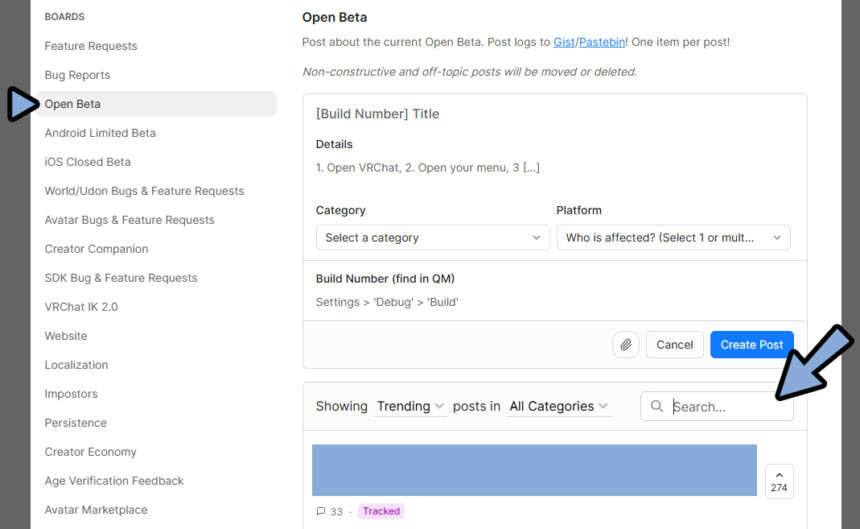Expand the Select a category dropdown

tap(433, 237)
